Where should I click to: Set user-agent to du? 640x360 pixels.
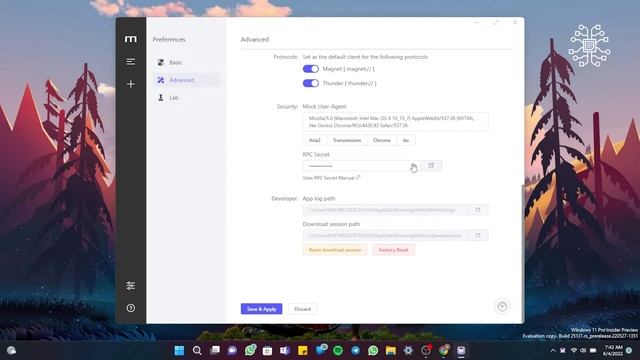[x=406, y=140]
